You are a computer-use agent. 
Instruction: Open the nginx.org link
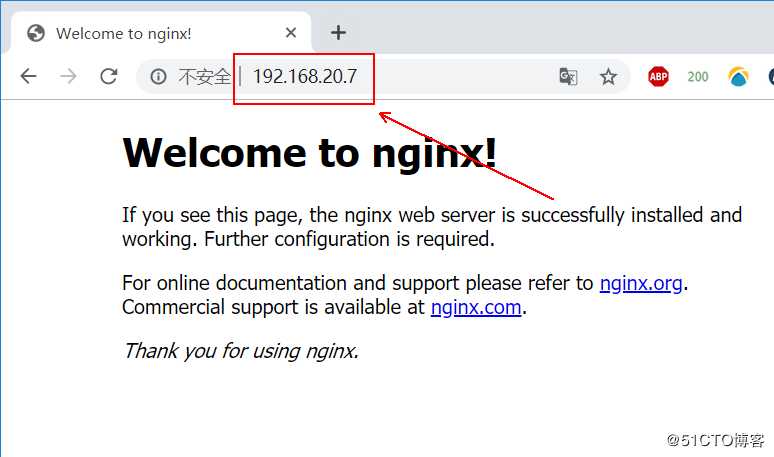coord(641,283)
